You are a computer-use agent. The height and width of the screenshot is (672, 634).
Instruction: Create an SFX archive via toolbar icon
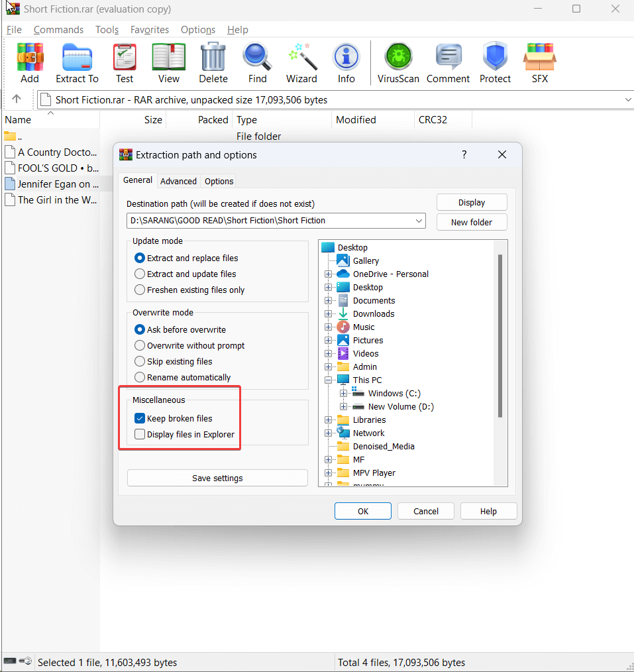539,64
